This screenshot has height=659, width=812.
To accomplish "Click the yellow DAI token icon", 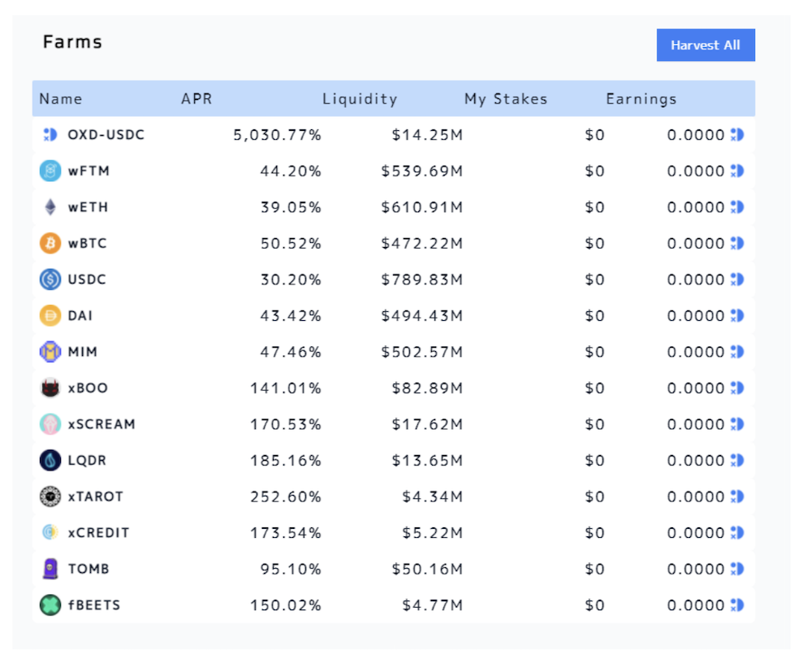I will tap(50, 315).
